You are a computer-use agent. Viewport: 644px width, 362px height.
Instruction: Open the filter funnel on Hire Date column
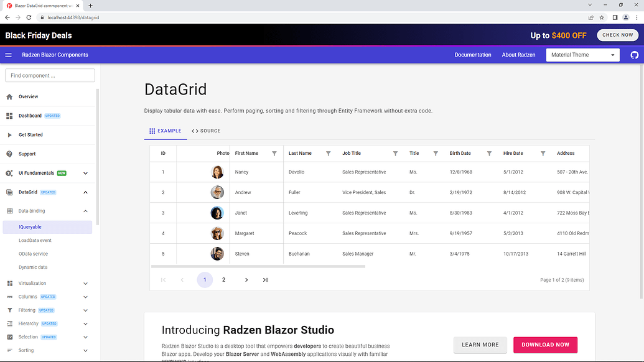point(543,153)
